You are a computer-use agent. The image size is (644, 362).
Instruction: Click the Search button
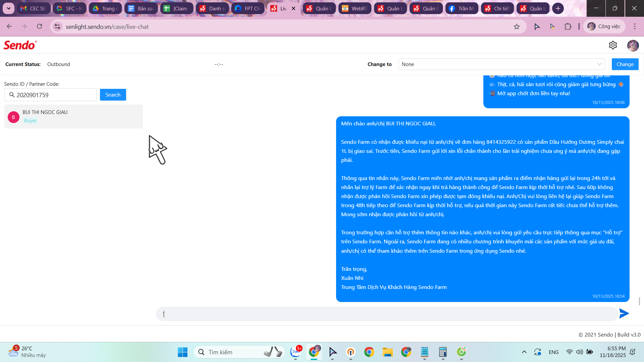click(113, 95)
